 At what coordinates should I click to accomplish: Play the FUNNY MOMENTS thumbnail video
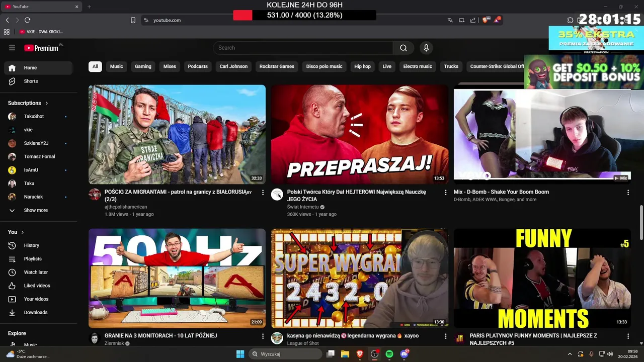[x=542, y=279]
